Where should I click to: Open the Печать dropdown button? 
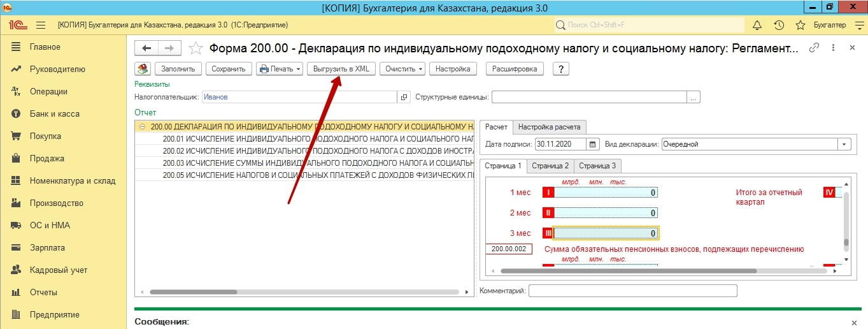(280, 69)
